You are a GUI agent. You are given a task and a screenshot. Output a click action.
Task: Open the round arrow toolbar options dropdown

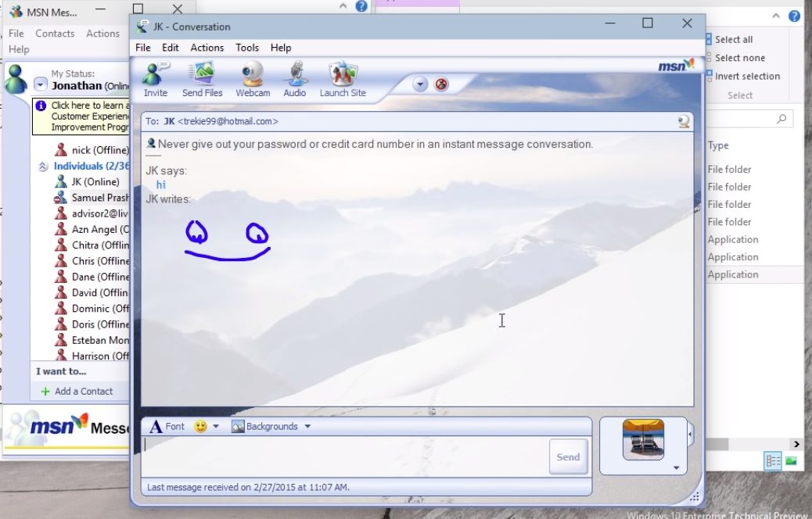(420, 84)
